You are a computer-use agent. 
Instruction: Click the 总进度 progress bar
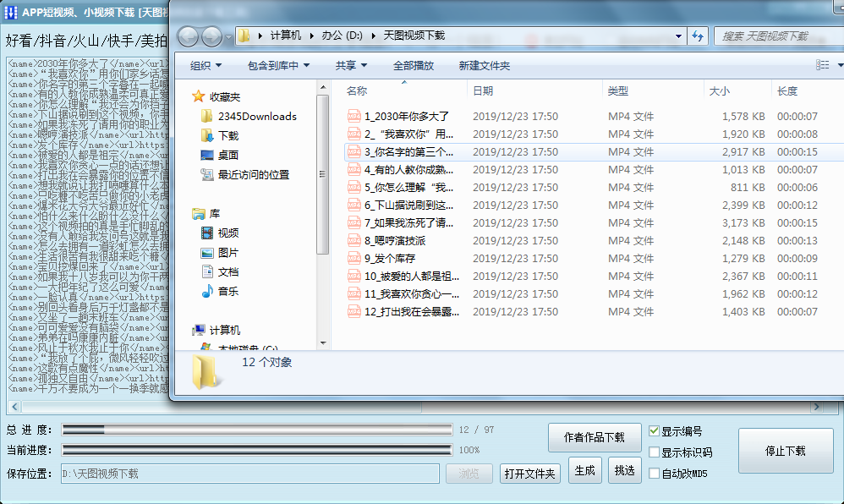[257, 429]
